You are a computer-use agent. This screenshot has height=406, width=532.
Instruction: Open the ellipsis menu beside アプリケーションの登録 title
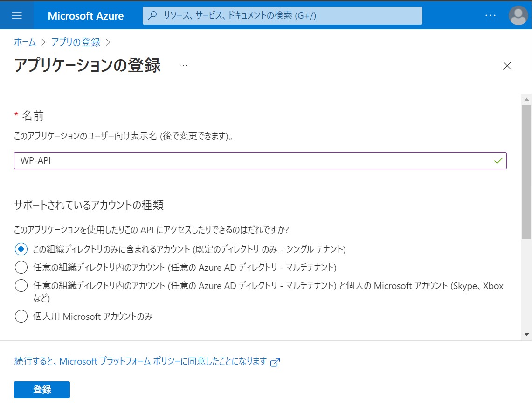pyautogui.click(x=183, y=65)
